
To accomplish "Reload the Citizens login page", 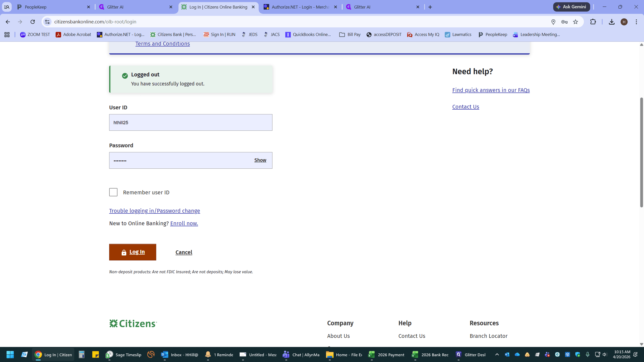I will [x=33, y=22].
